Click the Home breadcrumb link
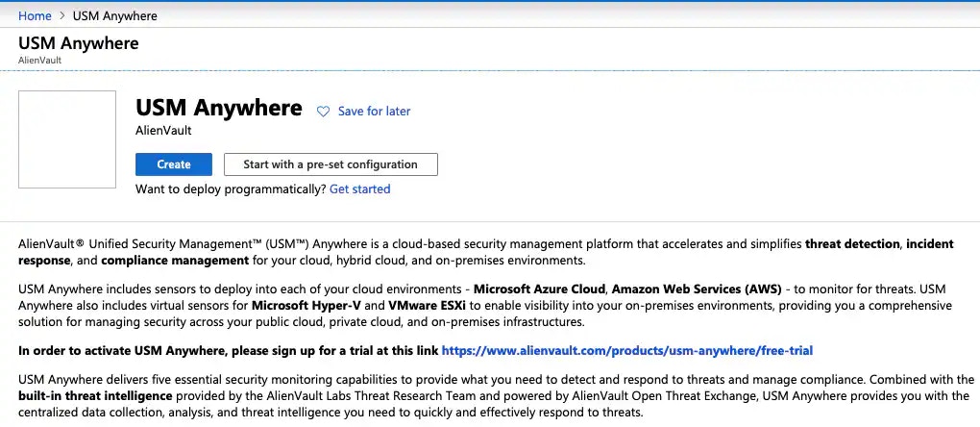The width and height of the screenshot is (980, 427). point(35,15)
